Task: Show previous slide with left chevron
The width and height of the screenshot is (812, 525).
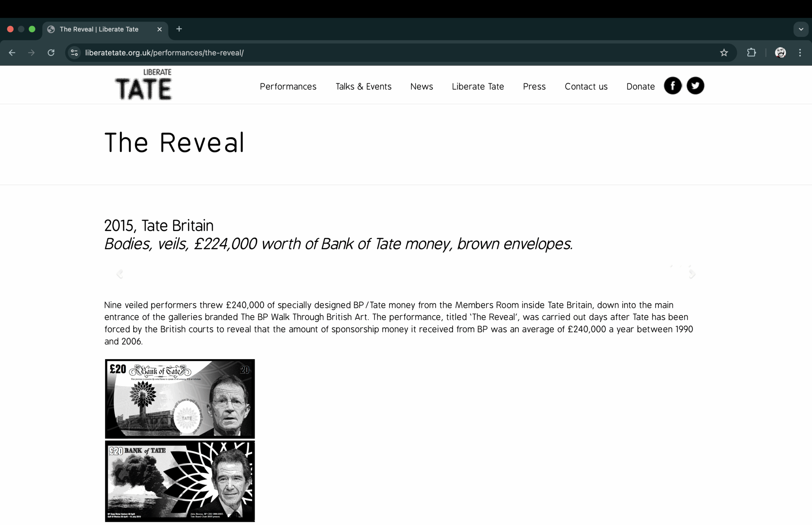Action: (120, 274)
